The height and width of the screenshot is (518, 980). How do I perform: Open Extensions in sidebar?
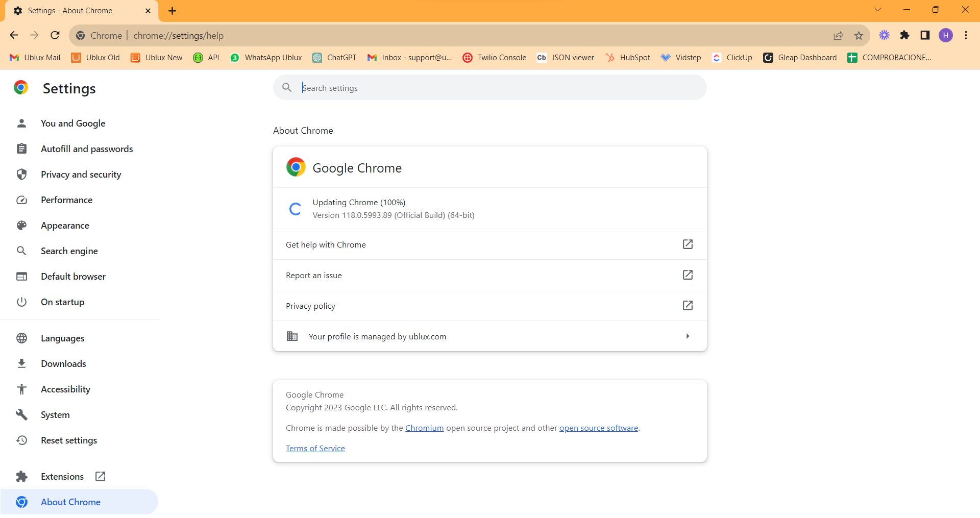pos(62,477)
